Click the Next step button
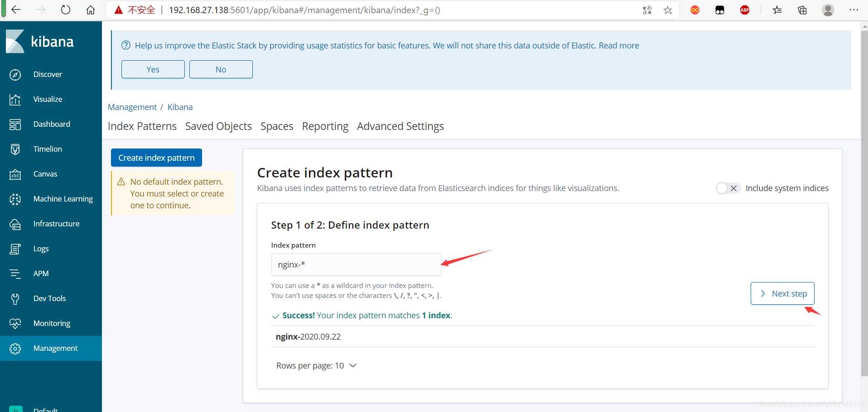 coord(782,293)
